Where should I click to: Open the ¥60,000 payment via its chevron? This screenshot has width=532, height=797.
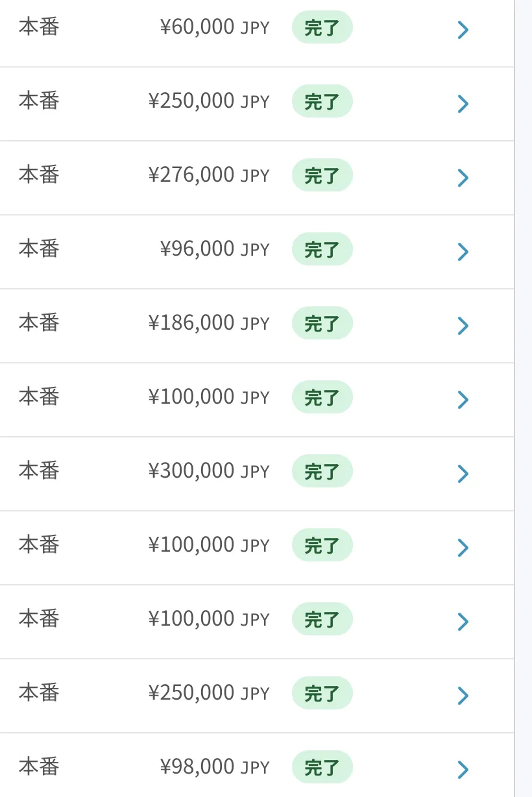pos(463,29)
